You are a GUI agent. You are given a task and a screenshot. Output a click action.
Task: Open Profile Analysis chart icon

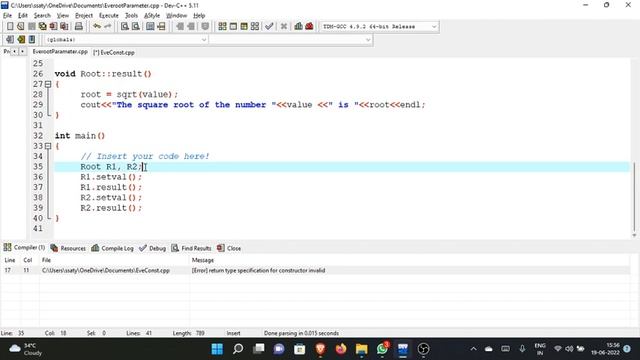298,27
